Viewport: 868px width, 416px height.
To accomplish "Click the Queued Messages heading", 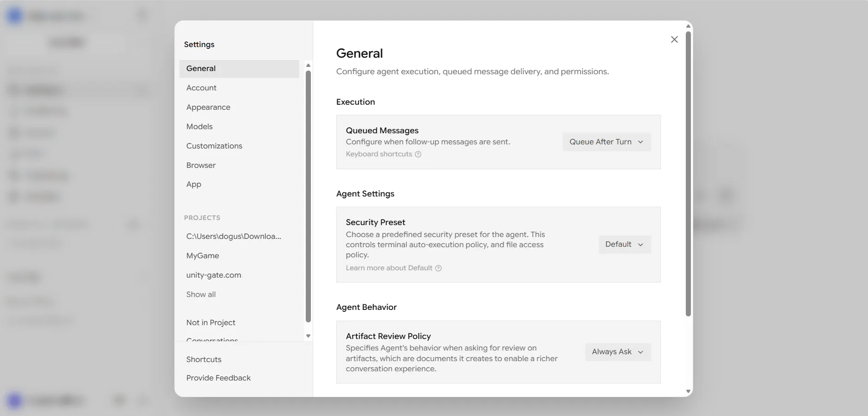I will point(382,131).
